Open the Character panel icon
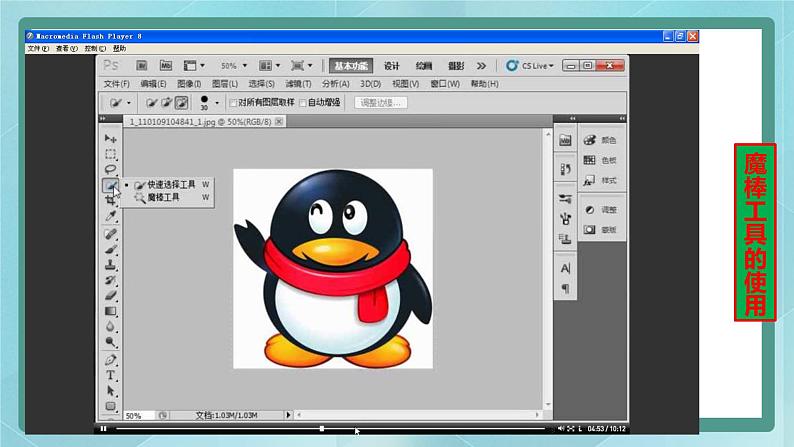This screenshot has width=794, height=447. 565,268
